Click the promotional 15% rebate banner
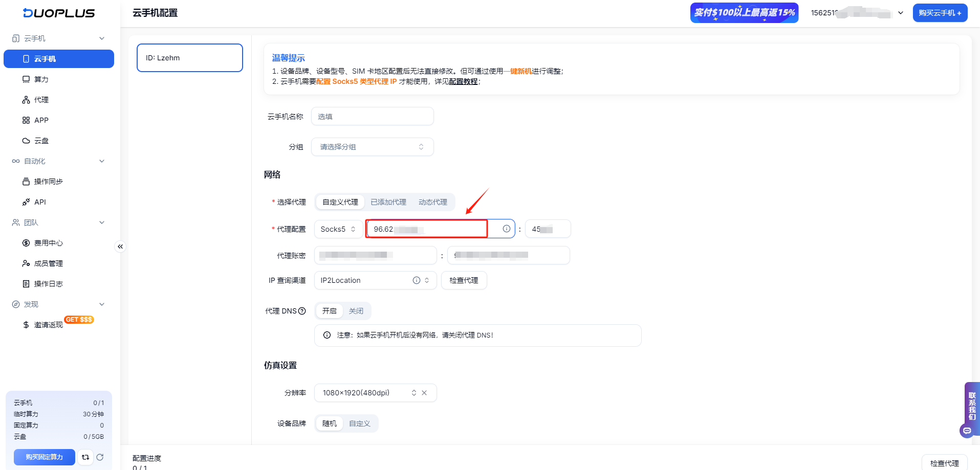This screenshot has height=470, width=980. click(744, 13)
